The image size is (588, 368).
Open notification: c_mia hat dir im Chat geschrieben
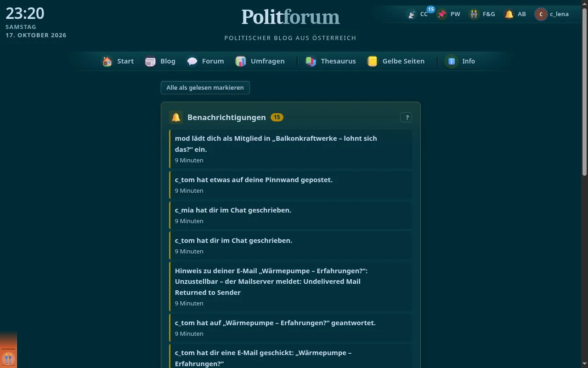pos(290,215)
